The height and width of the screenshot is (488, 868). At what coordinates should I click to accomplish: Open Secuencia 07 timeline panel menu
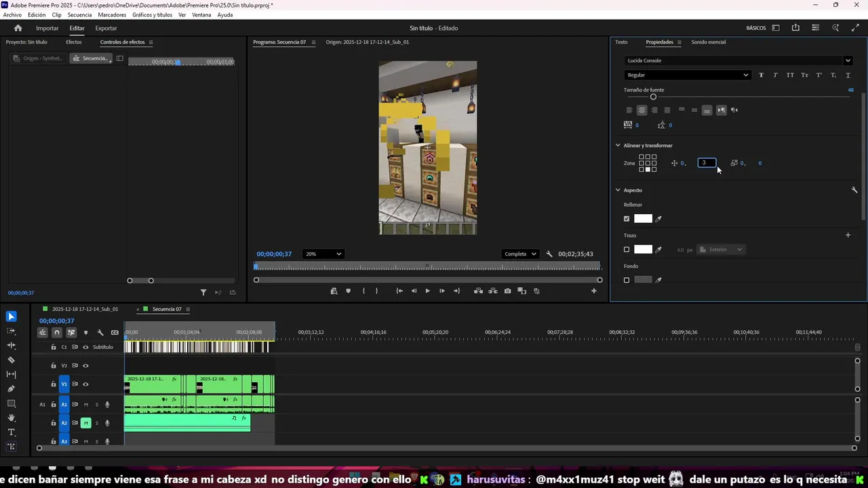(x=188, y=309)
